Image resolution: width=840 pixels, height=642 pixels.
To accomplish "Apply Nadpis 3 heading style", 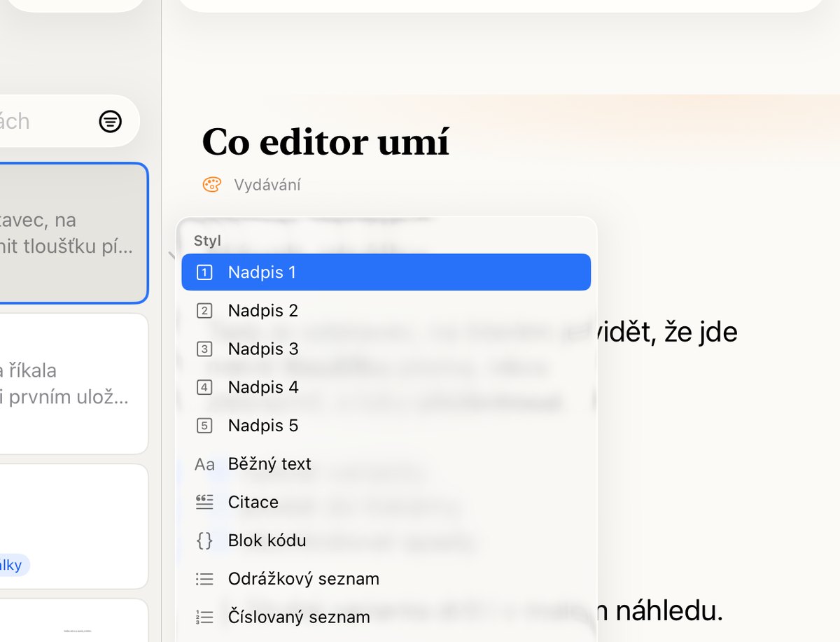I will click(x=386, y=349).
